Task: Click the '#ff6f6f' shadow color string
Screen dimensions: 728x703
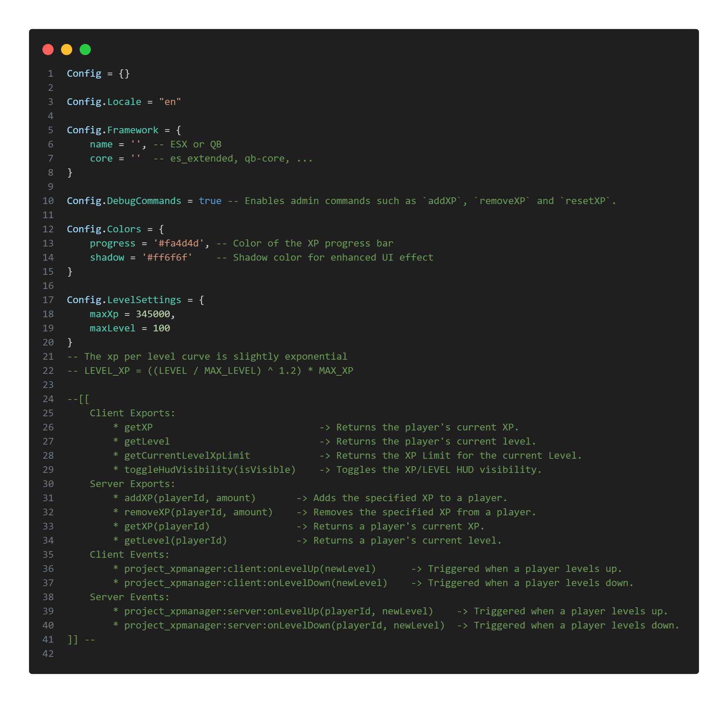Action: coord(167,257)
